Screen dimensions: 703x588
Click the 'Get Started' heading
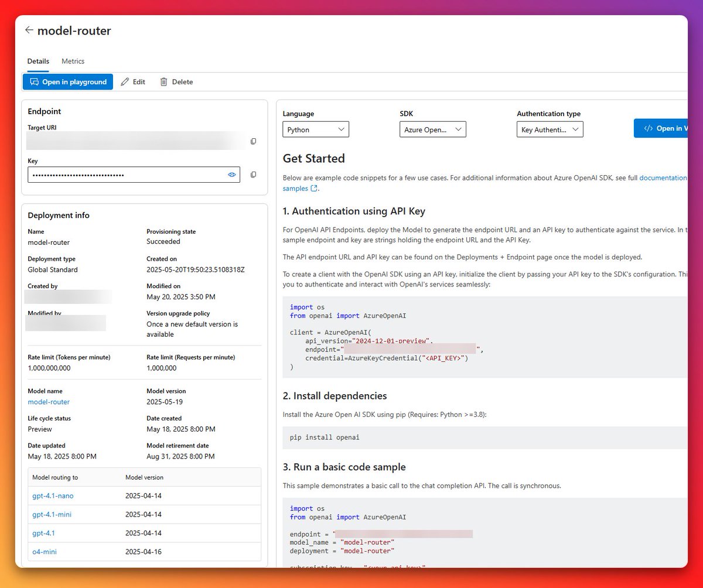(313, 158)
